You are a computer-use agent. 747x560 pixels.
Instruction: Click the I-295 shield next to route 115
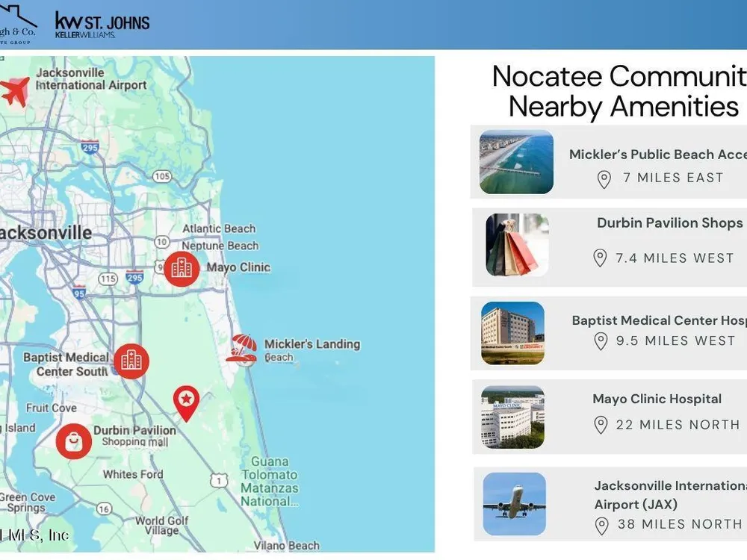coord(134,277)
